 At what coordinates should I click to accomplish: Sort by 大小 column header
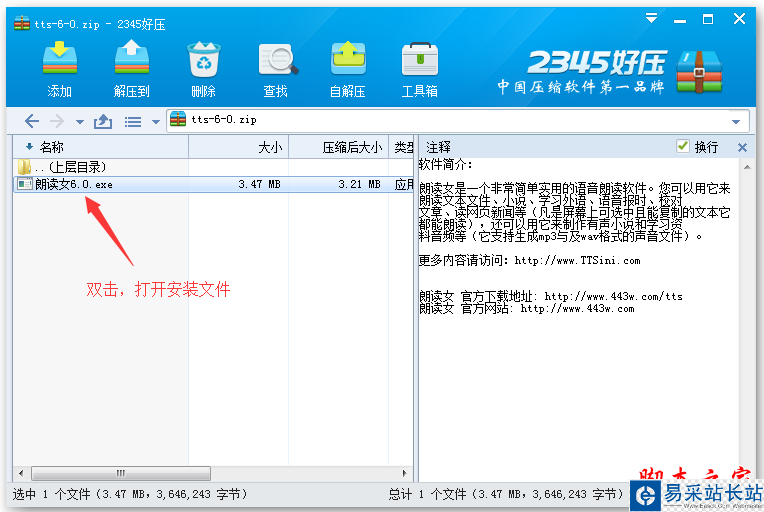pyautogui.click(x=238, y=147)
